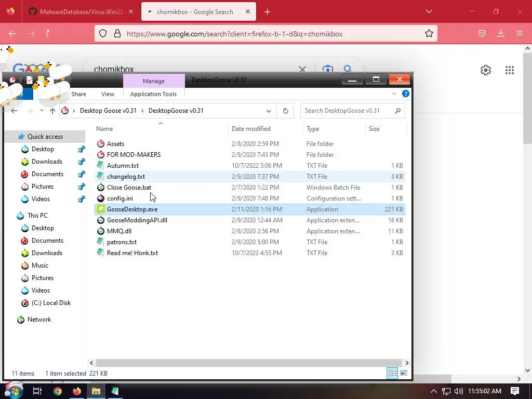
Task: Click the Read me! Honk.txt file icon
Action: click(100, 253)
